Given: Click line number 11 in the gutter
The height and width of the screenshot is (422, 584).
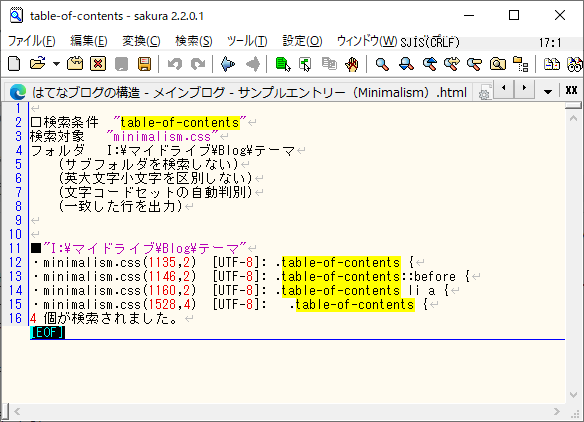Looking at the screenshot, I should click(x=15, y=248).
